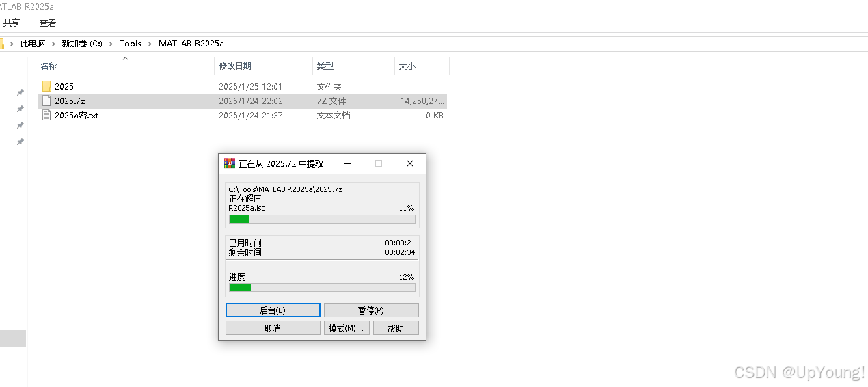Expand the chevron after Tools breadcrumb
This screenshot has height=387, width=868.
150,43
